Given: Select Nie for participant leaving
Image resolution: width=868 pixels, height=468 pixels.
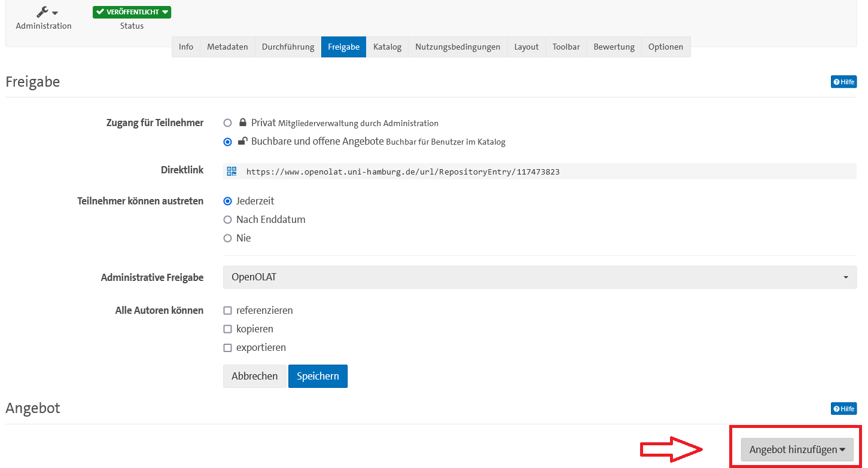Looking at the screenshot, I should (227, 238).
